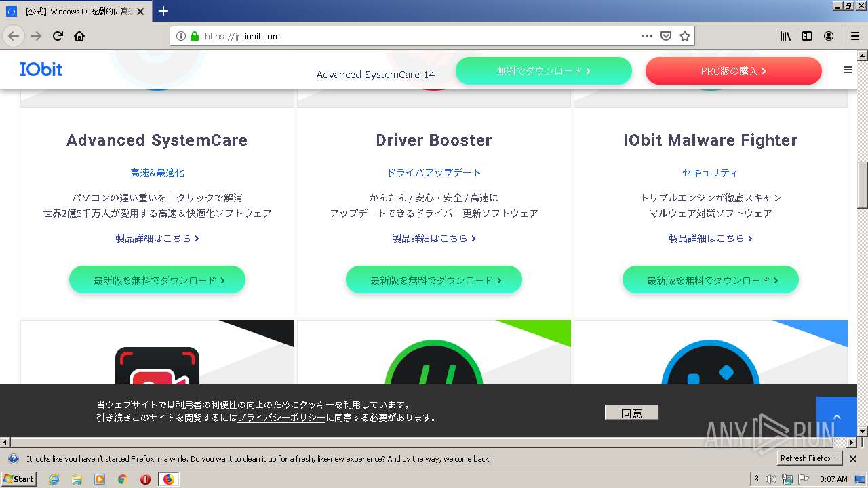The height and width of the screenshot is (488, 868).
Task: Open page actions three-dot menu
Action: 647,36
